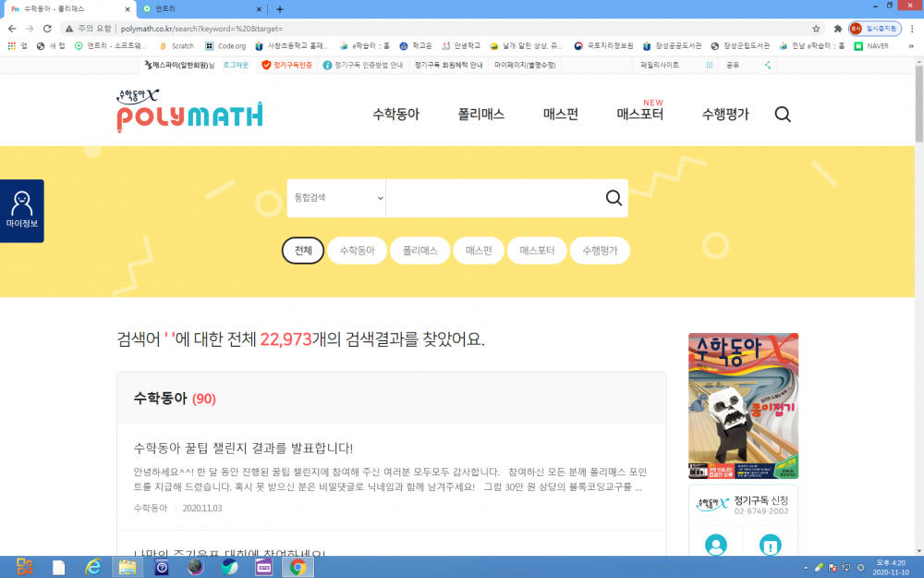Open the Scratch bookmark
The image size is (924, 578).
pyautogui.click(x=176, y=45)
